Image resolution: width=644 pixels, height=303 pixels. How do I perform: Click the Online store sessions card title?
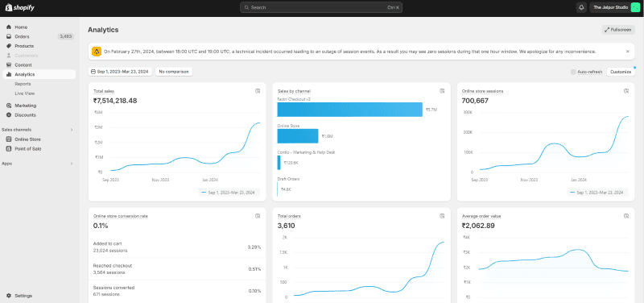[482, 91]
